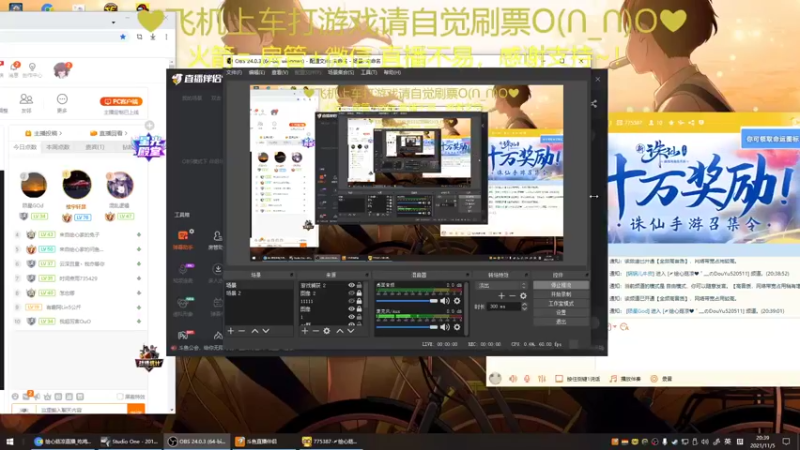Bookmark this page with star icon
This screenshot has width=800, height=450.
(x=122, y=37)
